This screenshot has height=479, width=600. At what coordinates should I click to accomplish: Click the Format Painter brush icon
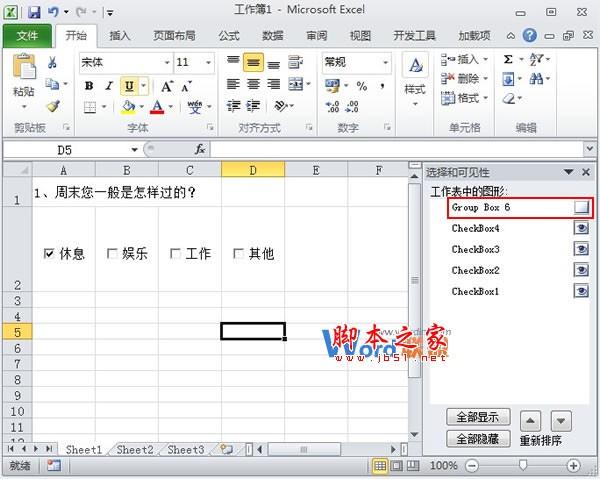coord(52,106)
